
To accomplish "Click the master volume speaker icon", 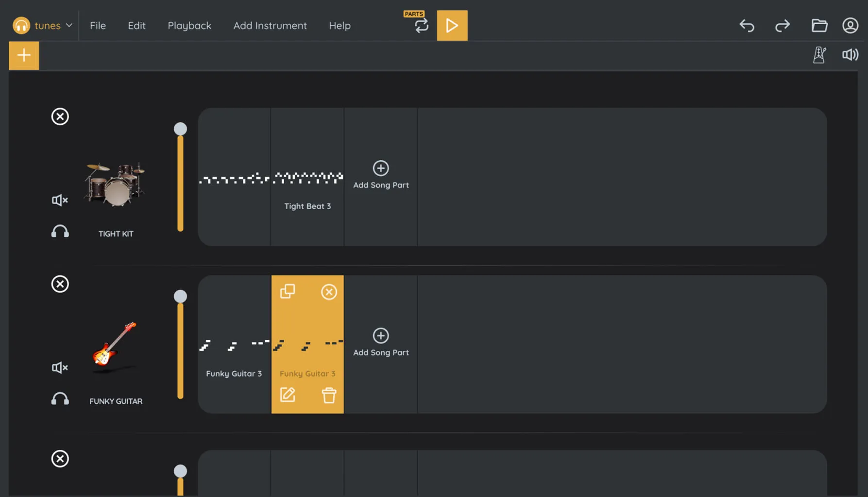I will [x=850, y=55].
